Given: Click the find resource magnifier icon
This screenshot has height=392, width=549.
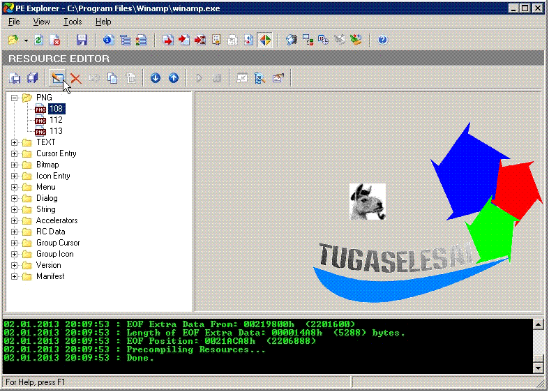Looking at the screenshot, I should click(260, 78).
